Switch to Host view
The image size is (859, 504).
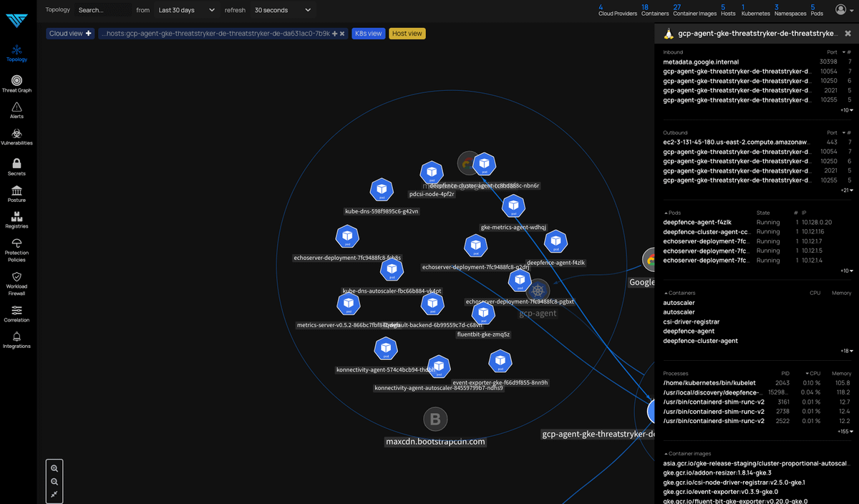[407, 34]
